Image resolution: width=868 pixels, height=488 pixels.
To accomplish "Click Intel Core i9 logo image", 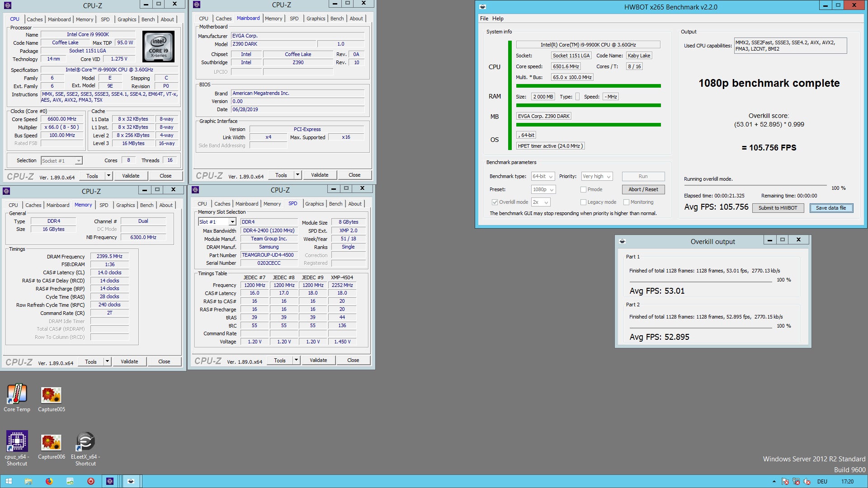I will pyautogui.click(x=158, y=46).
